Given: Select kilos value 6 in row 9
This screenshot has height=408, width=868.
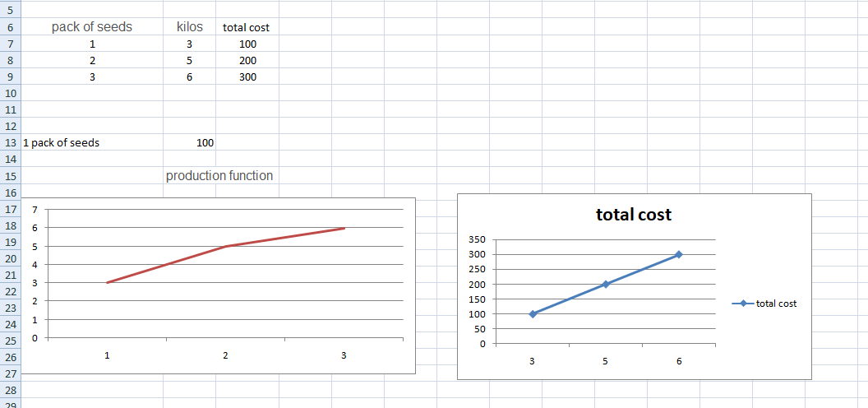Looking at the screenshot, I should point(190,76).
